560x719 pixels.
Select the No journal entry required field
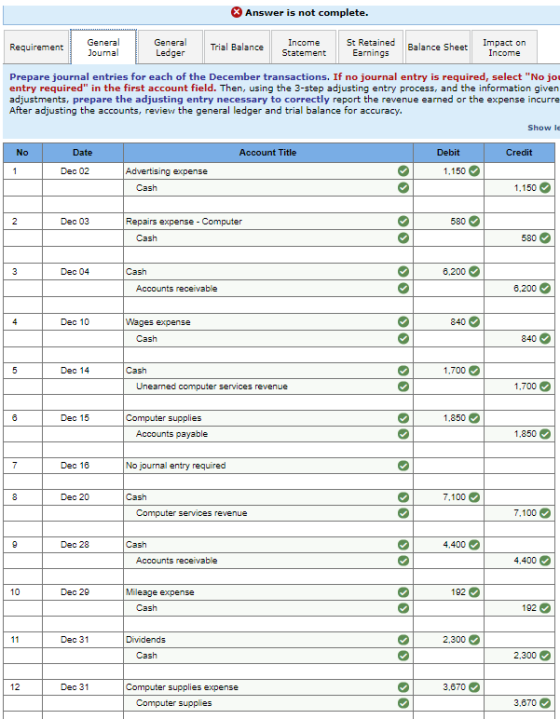click(268, 466)
